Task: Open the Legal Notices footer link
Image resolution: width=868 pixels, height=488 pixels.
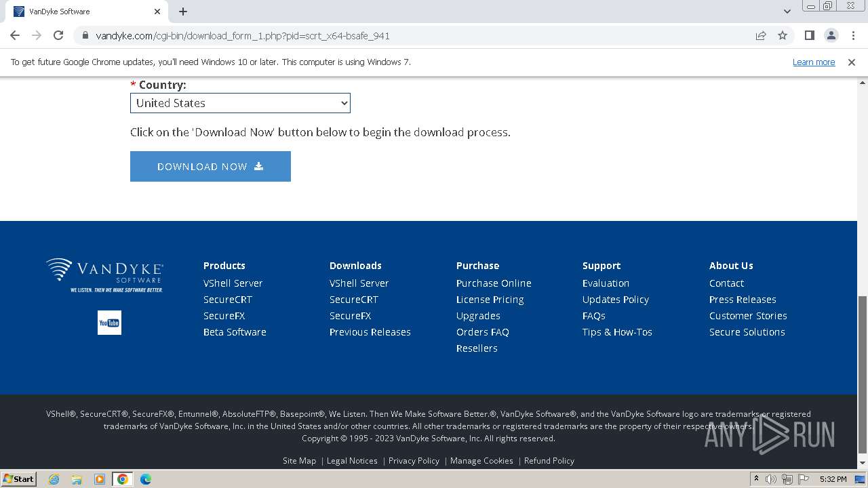Action: [x=352, y=461]
